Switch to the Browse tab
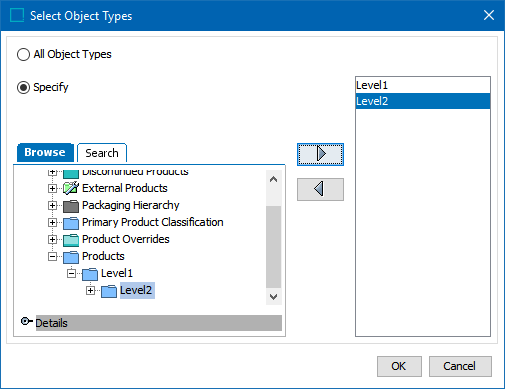505x389 pixels. pyautogui.click(x=45, y=152)
